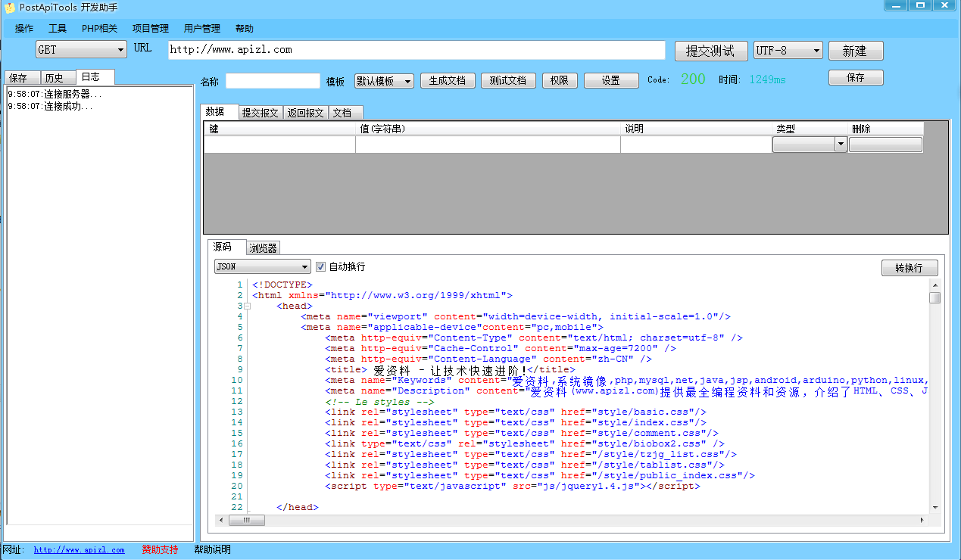Maximize the PostApiTools window
The width and height of the screenshot is (961, 560).
point(920,5)
